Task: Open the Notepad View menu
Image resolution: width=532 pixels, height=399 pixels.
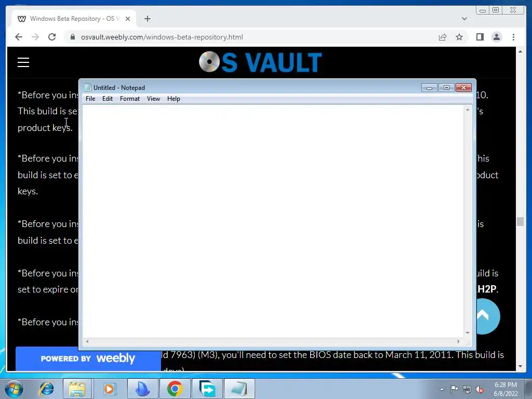Action: coord(153,99)
